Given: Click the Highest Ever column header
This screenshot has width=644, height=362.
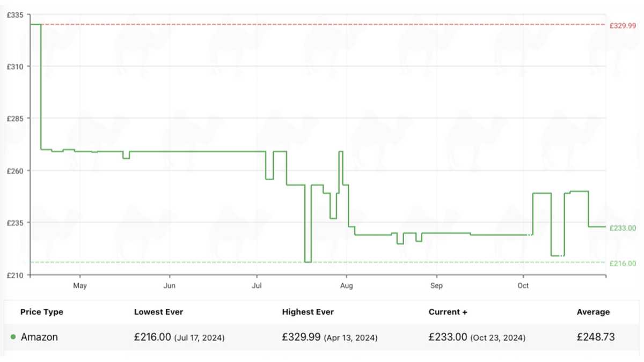Looking at the screenshot, I should [x=308, y=312].
